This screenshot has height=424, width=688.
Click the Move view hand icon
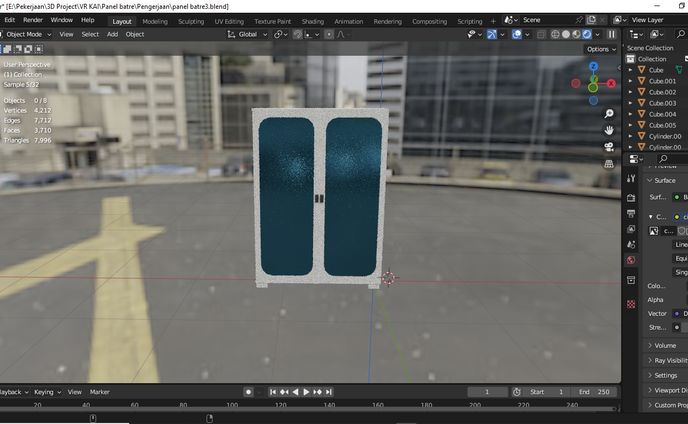click(609, 130)
